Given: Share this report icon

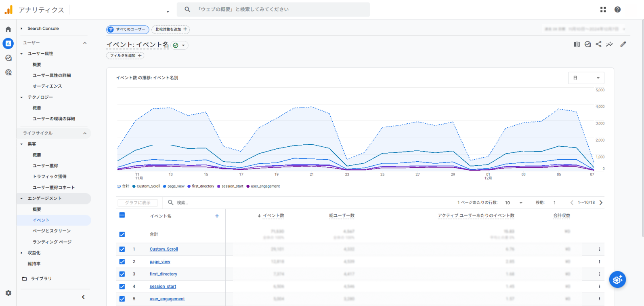Looking at the screenshot, I should point(598,44).
